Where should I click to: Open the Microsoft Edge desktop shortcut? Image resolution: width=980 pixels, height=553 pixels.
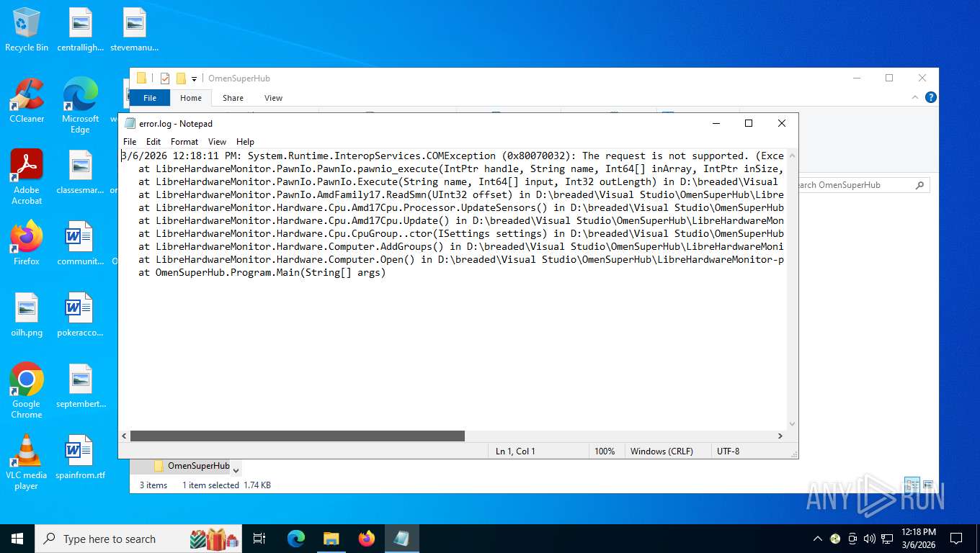coord(80,105)
